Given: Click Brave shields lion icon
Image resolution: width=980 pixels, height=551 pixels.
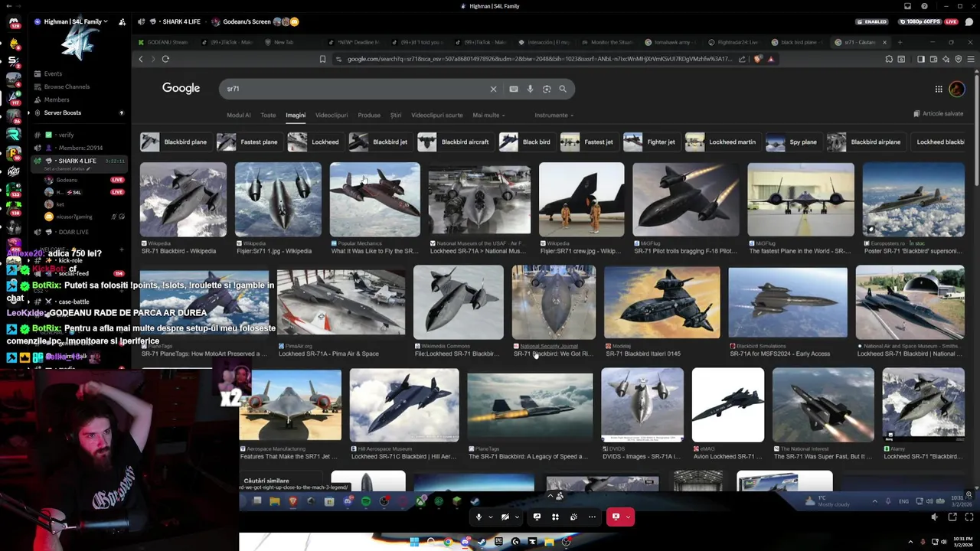Looking at the screenshot, I should (758, 59).
